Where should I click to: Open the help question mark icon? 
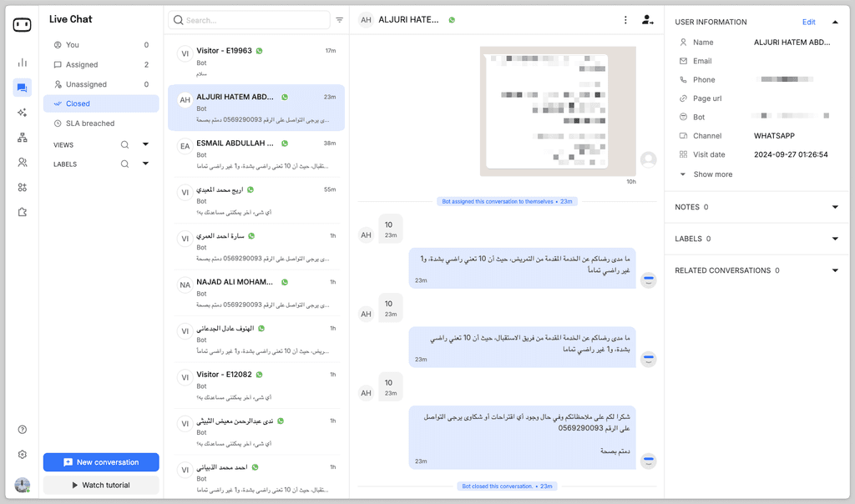[22, 429]
